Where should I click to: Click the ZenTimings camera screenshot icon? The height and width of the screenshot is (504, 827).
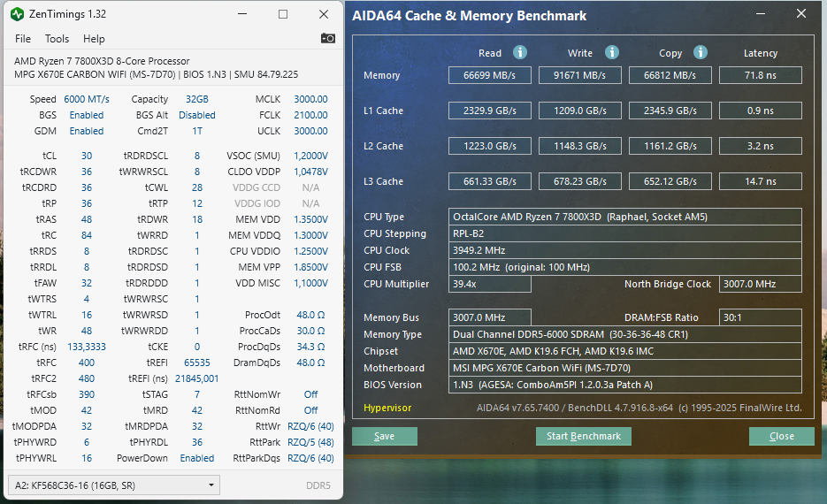click(x=327, y=39)
